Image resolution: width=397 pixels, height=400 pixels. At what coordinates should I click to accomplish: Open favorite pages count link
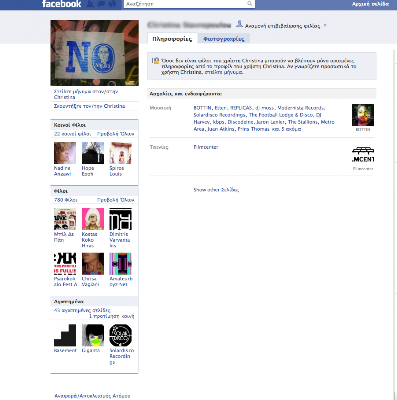(82, 310)
